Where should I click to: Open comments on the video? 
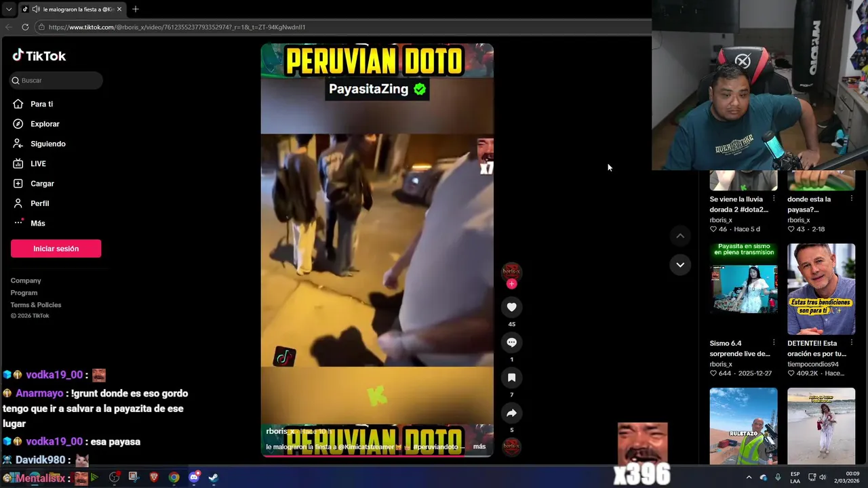pos(512,342)
